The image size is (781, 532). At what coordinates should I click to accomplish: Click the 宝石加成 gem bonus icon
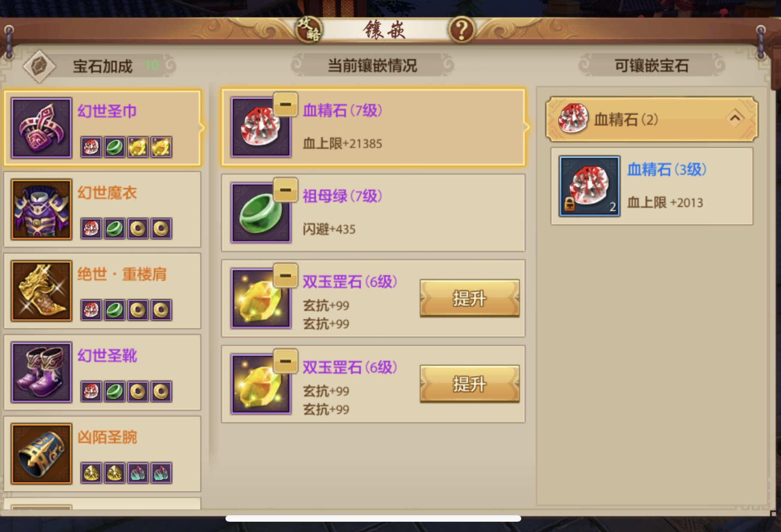(39, 66)
